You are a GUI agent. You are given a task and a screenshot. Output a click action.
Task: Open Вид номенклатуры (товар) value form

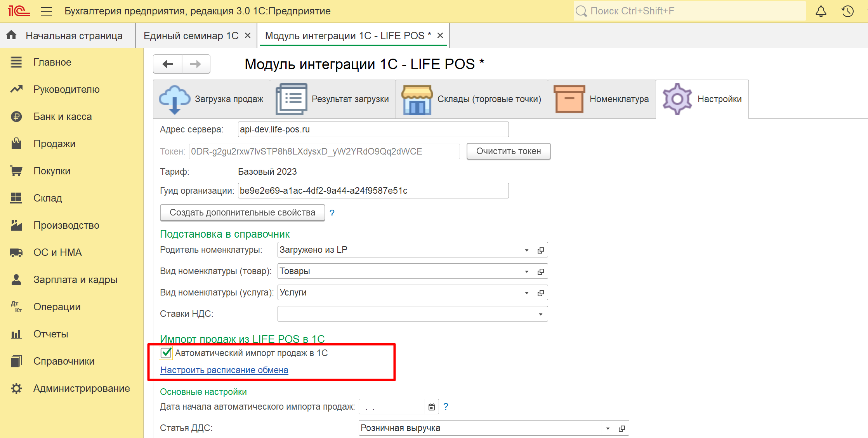(x=541, y=271)
